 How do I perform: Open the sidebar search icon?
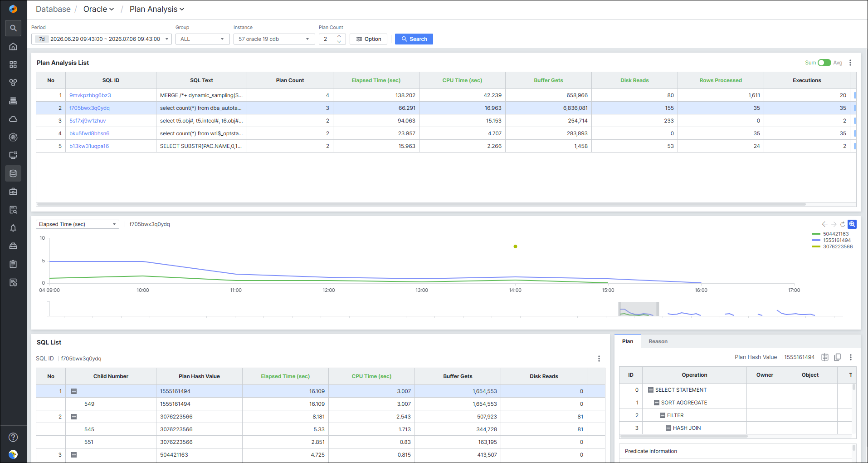tap(13, 28)
